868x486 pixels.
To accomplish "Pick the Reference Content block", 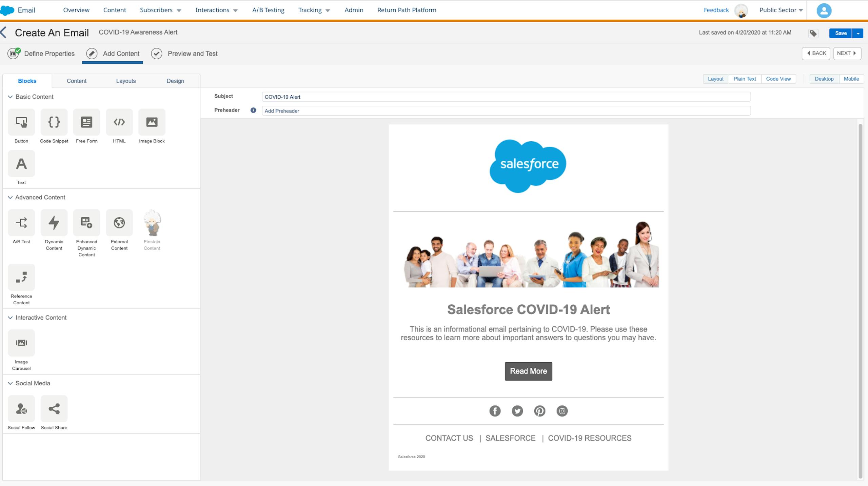I will (x=21, y=277).
